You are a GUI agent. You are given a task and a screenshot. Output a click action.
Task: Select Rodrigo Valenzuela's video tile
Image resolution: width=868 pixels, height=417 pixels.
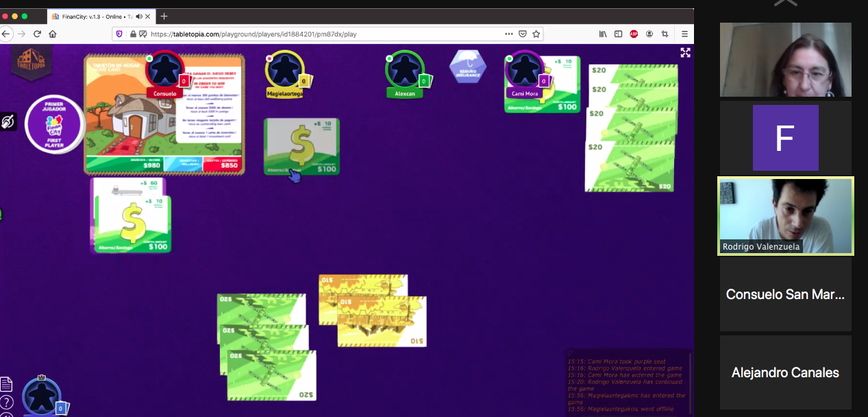pos(785,216)
